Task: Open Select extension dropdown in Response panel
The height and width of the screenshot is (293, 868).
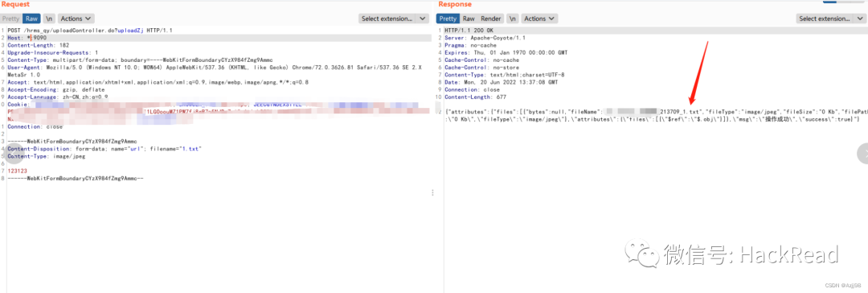Action: (825, 19)
